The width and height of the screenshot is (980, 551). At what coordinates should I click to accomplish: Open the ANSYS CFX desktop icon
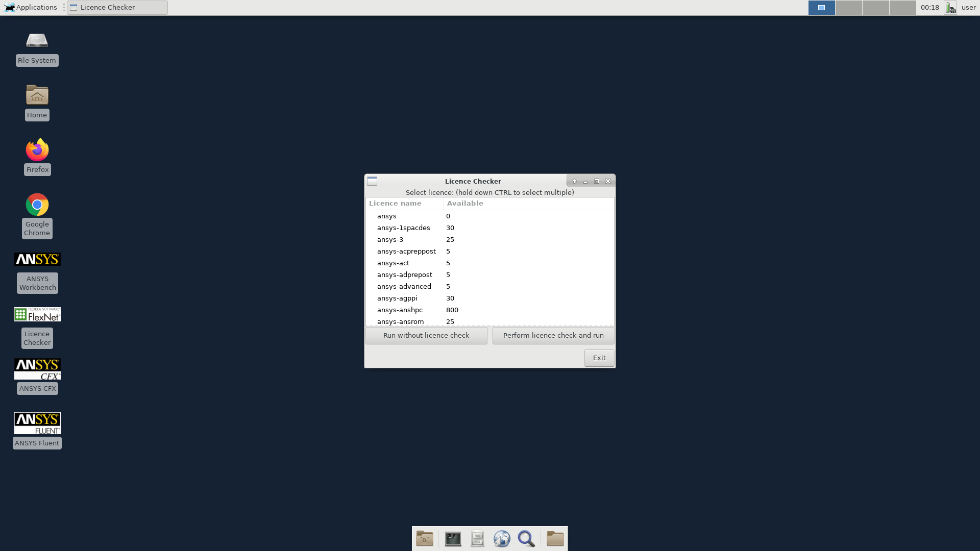coord(37,369)
